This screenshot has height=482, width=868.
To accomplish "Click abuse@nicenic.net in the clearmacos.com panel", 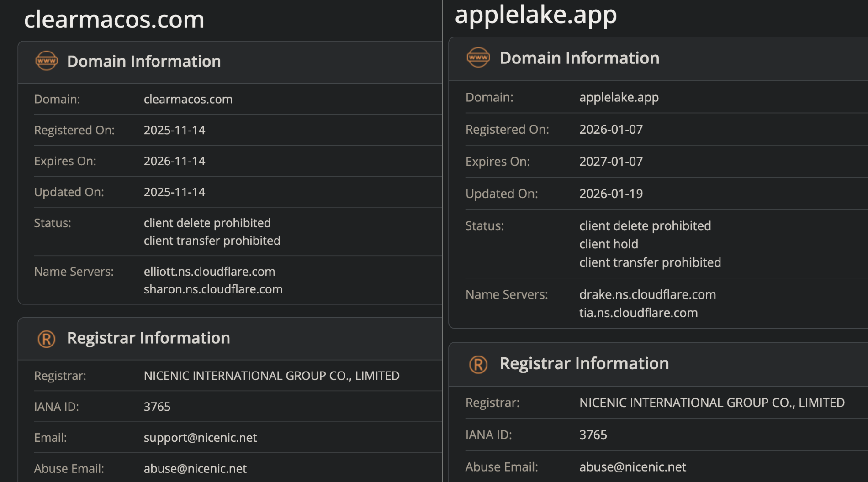I will (x=195, y=469).
